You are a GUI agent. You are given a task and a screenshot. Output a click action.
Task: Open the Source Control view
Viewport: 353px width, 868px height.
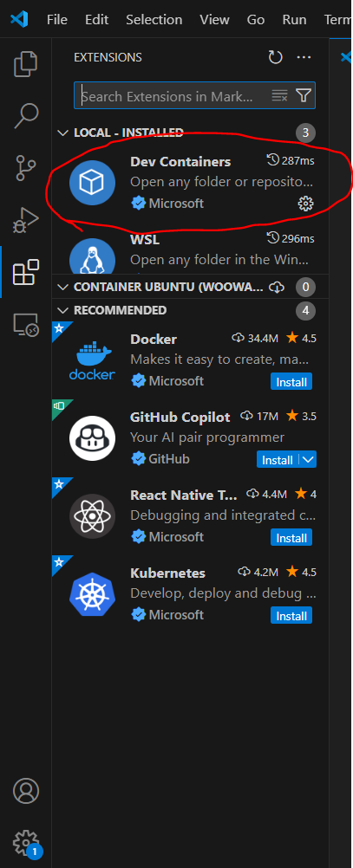pos(25,168)
